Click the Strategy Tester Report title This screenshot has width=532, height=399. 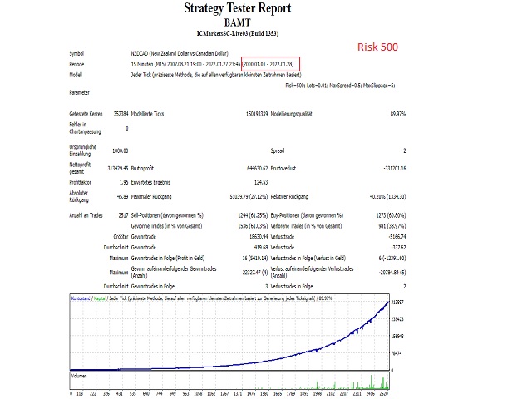tap(238, 8)
